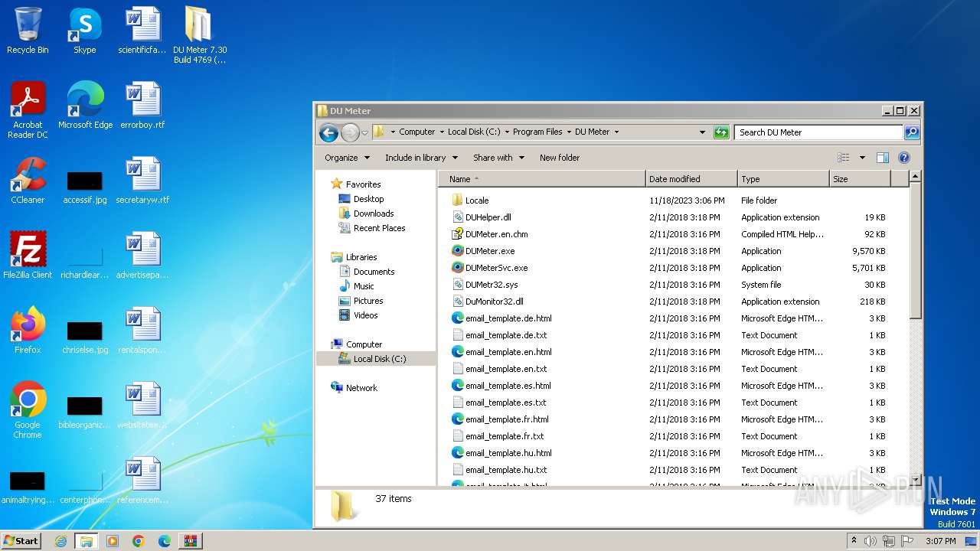Open the CCleaner desktop shortcut
The width and height of the screenshot is (980, 551).
coord(28,181)
